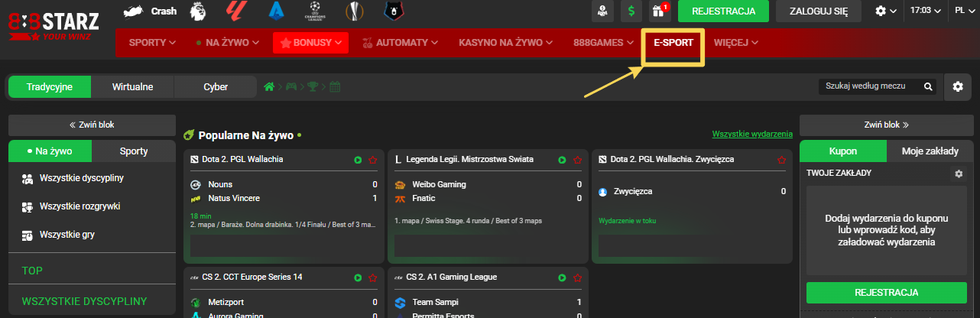
Task: Switch to Moje zakłady tab
Action: 930,151
